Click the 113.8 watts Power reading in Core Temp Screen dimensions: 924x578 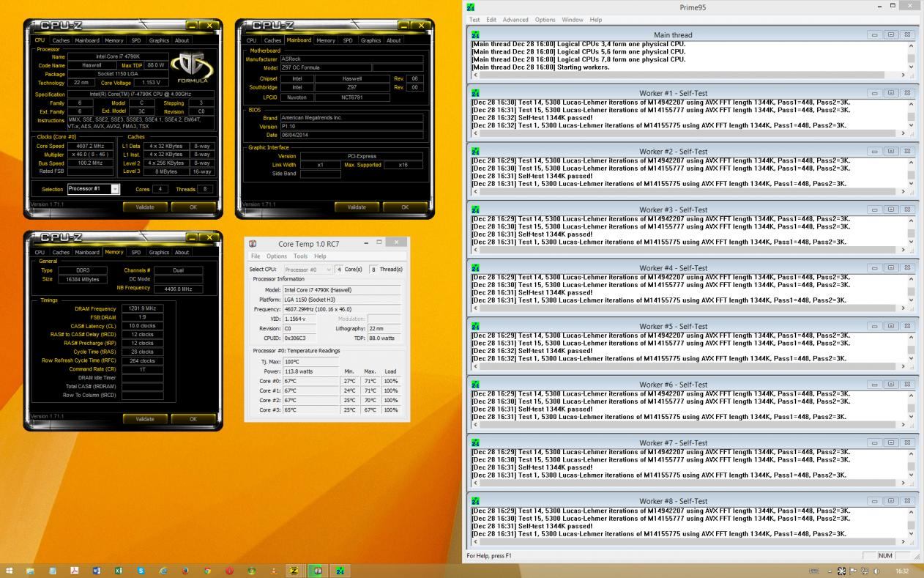pos(309,371)
